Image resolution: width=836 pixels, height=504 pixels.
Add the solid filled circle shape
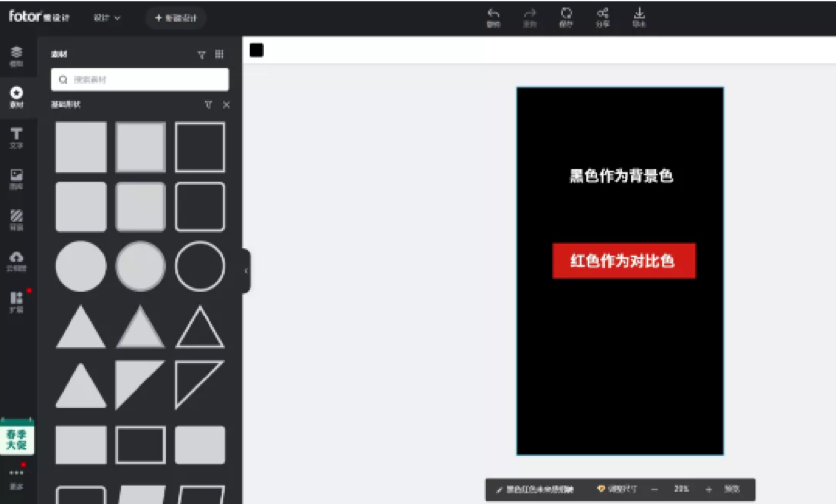(x=81, y=266)
